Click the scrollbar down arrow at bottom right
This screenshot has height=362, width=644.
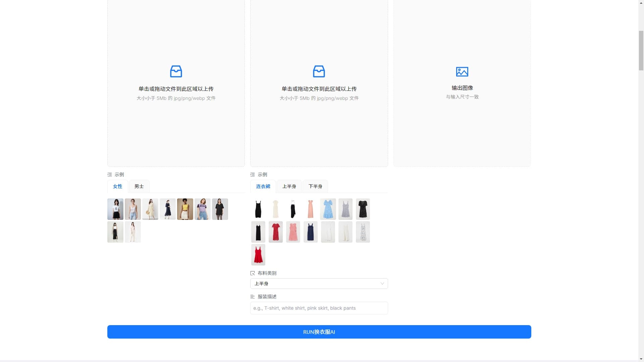641,359
